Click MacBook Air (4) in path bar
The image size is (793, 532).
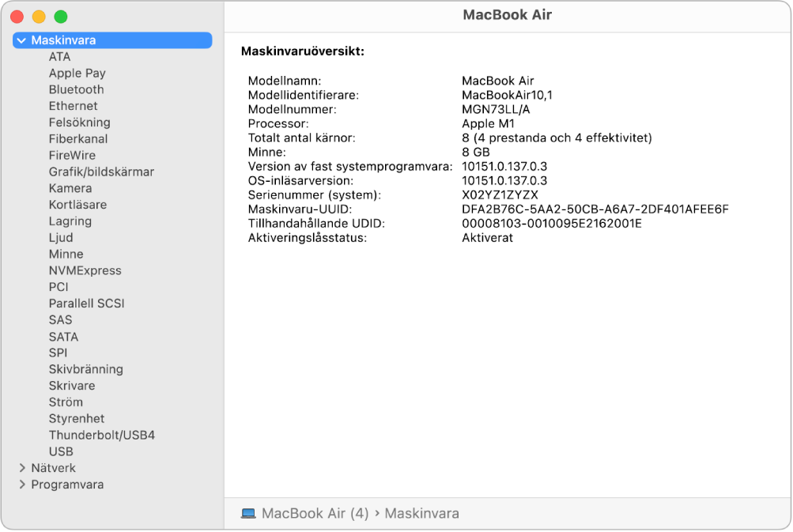pos(315,513)
